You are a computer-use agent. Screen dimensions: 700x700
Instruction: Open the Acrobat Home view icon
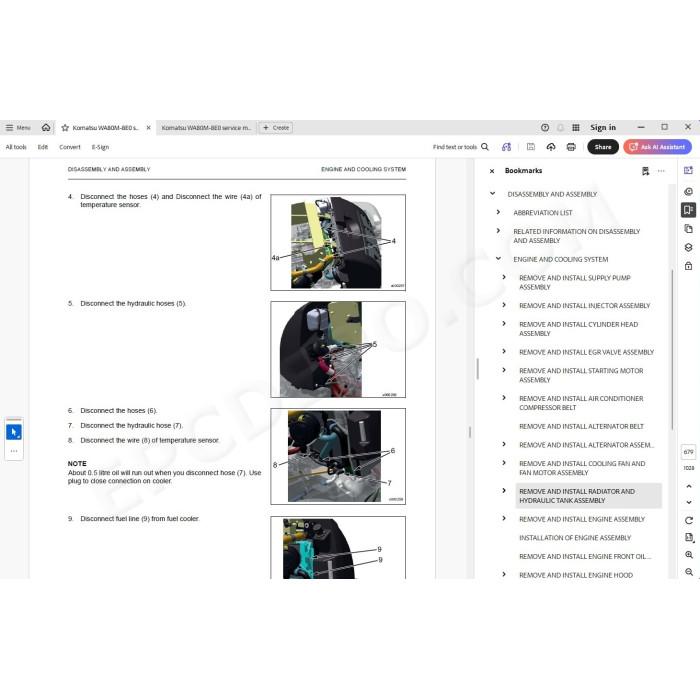[x=46, y=128]
